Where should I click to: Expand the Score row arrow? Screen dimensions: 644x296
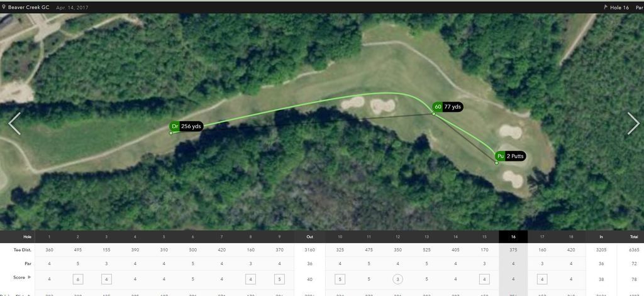(29, 278)
